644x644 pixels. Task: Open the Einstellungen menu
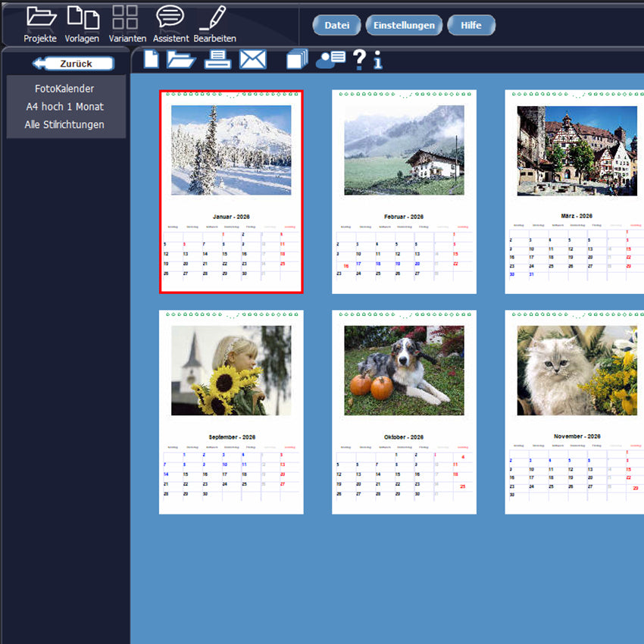coord(404,25)
